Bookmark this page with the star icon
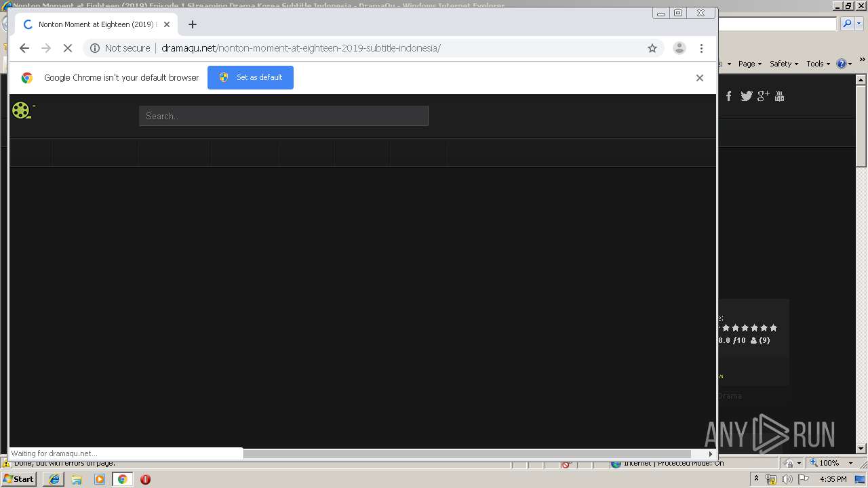The image size is (868, 488). click(652, 48)
